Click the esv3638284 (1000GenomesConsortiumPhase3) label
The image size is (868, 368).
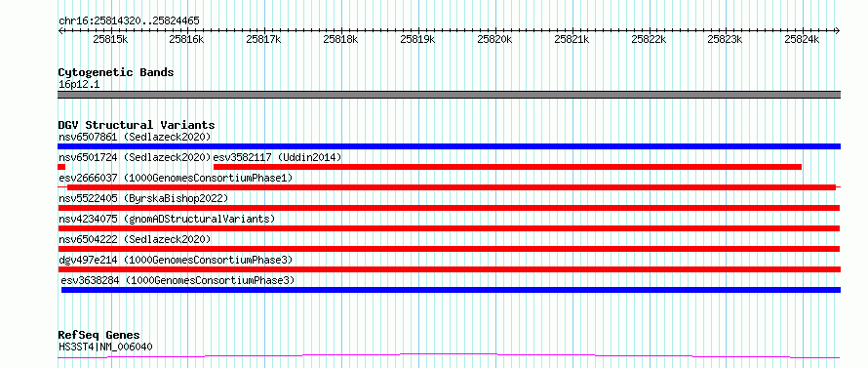click(178, 280)
